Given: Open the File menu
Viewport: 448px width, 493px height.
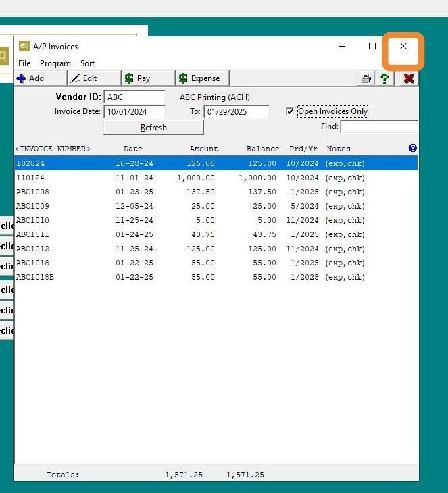Looking at the screenshot, I should [24, 63].
